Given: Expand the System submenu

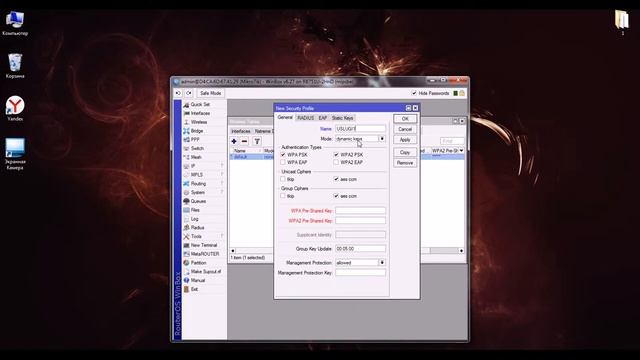Looking at the screenshot, I should coord(222,192).
